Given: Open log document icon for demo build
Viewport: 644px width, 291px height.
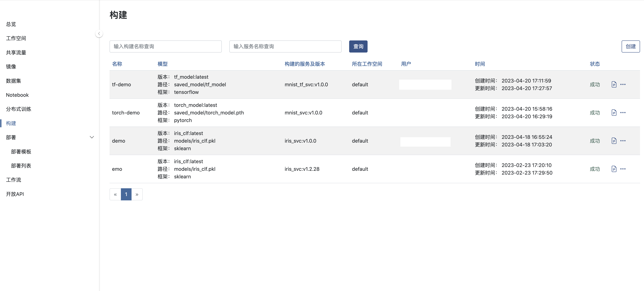Looking at the screenshot, I should click(x=614, y=141).
